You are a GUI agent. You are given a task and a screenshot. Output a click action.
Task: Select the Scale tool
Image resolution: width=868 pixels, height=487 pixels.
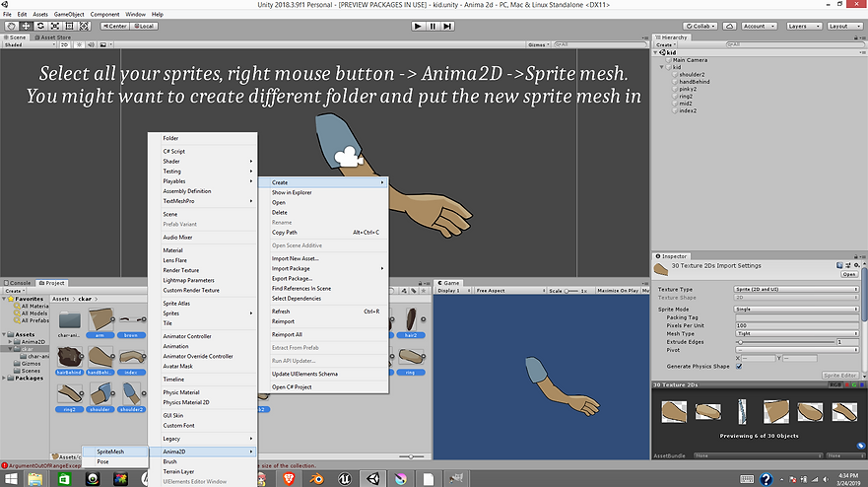pyautogui.click(x=55, y=26)
